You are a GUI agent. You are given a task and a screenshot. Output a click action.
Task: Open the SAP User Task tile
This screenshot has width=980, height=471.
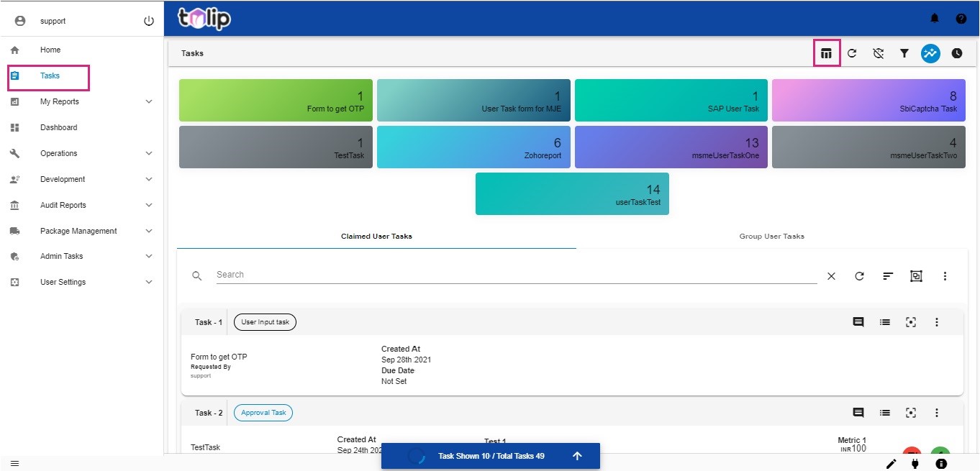(671, 100)
